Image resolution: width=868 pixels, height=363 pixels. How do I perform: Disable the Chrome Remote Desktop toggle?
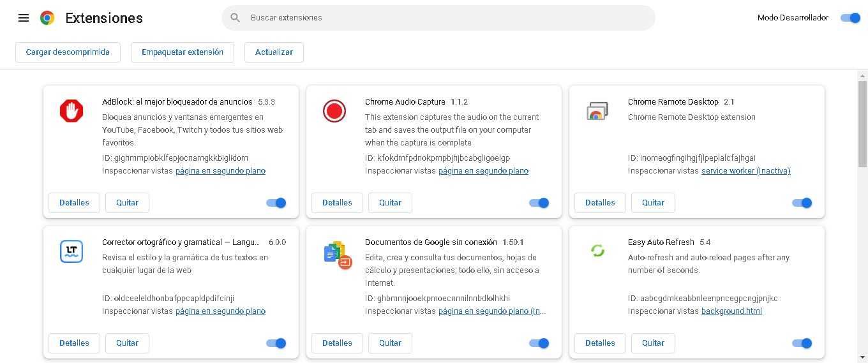pyautogui.click(x=802, y=203)
